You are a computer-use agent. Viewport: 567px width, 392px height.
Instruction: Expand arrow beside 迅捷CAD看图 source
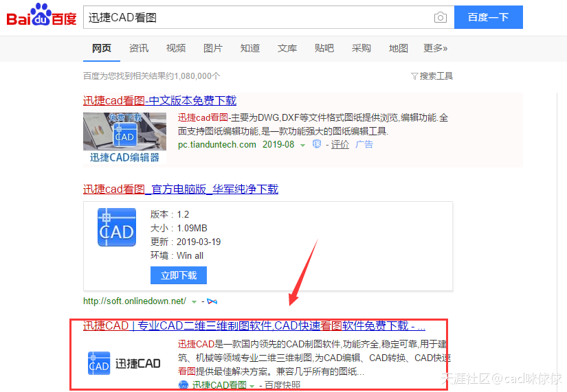click(252, 386)
